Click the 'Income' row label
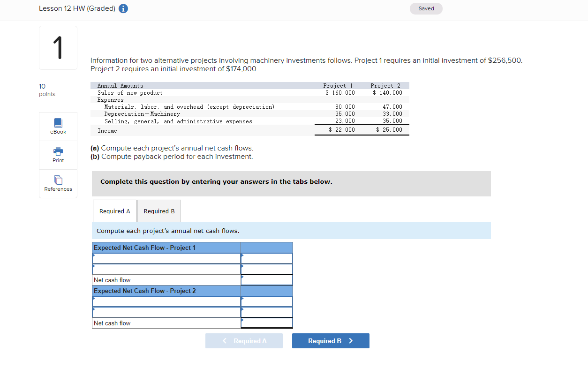 pos(107,131)
